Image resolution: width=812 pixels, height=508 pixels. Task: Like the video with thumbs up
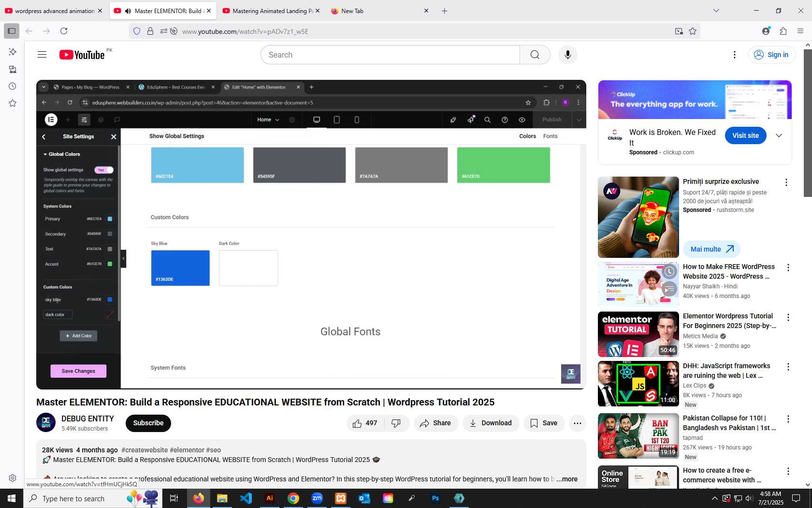(x=365, y=423)
